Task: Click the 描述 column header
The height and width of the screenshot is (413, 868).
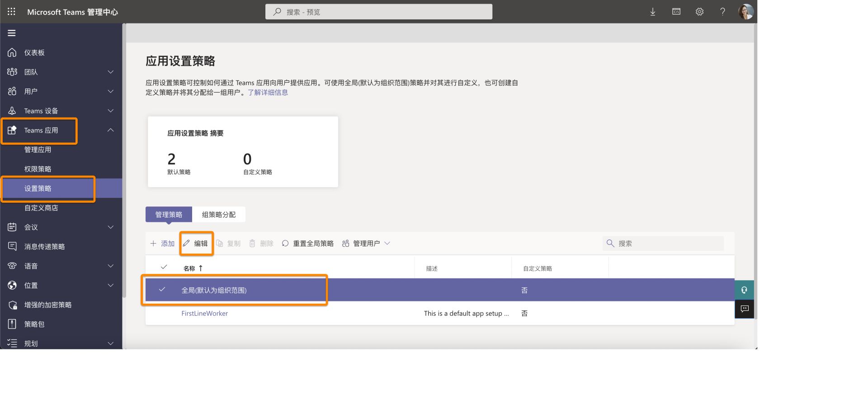Action: click(432, 268)
